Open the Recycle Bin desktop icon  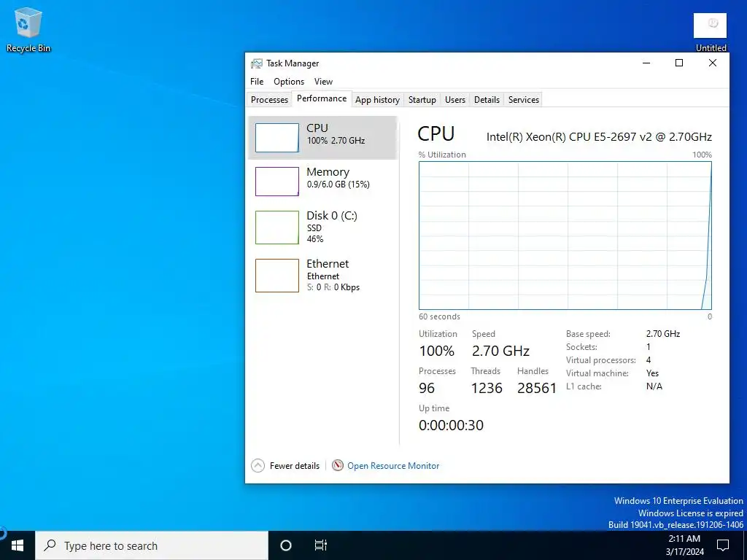pyautogui.click(x=28, y=29)
